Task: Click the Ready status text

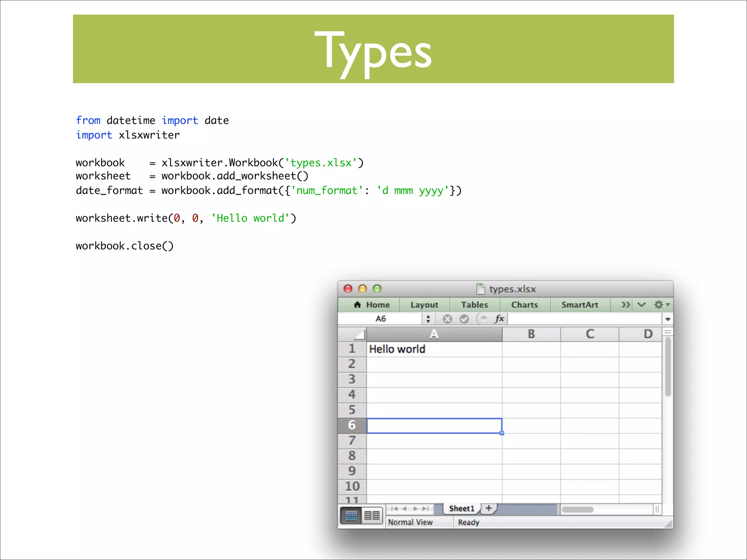Action: point(469,522)
